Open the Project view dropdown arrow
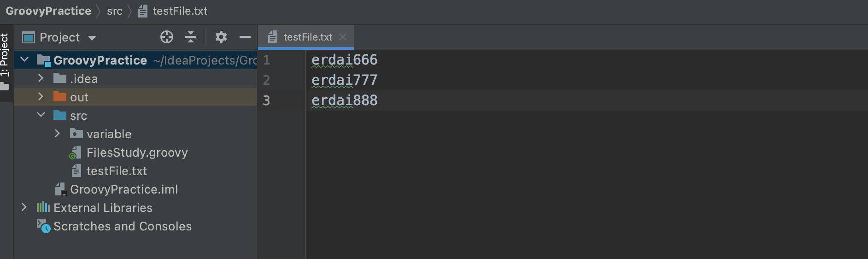This screenshot has width=868, height=259. pyautogui.click(x=92, y=38)
